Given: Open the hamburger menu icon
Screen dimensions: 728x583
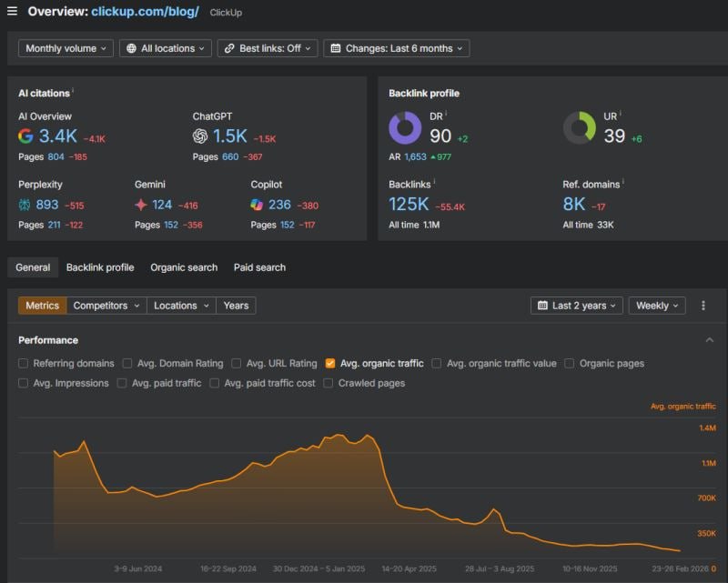Looking at the screenshot, I should [12, 12].
